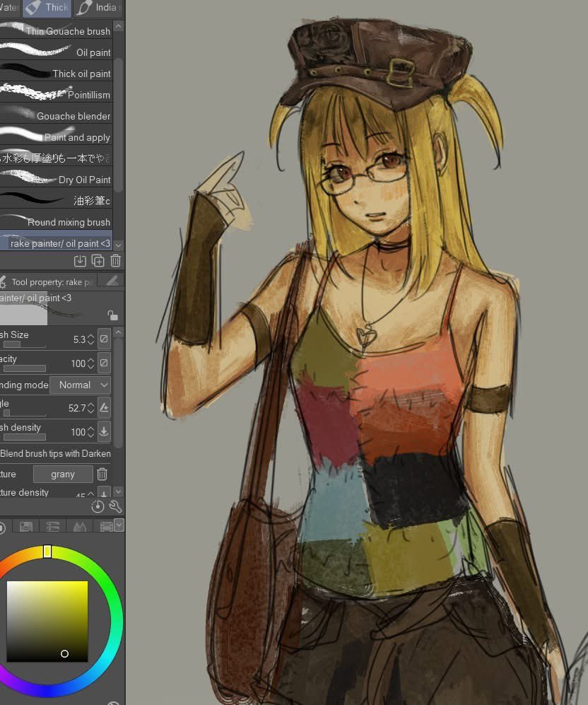Click the Brush density stepper arrows

point(90,432)
